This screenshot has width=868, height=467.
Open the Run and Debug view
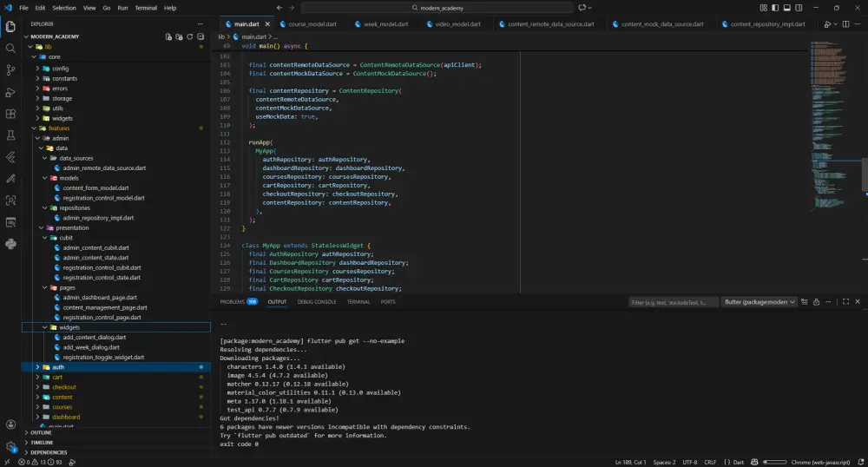[10, 92]
